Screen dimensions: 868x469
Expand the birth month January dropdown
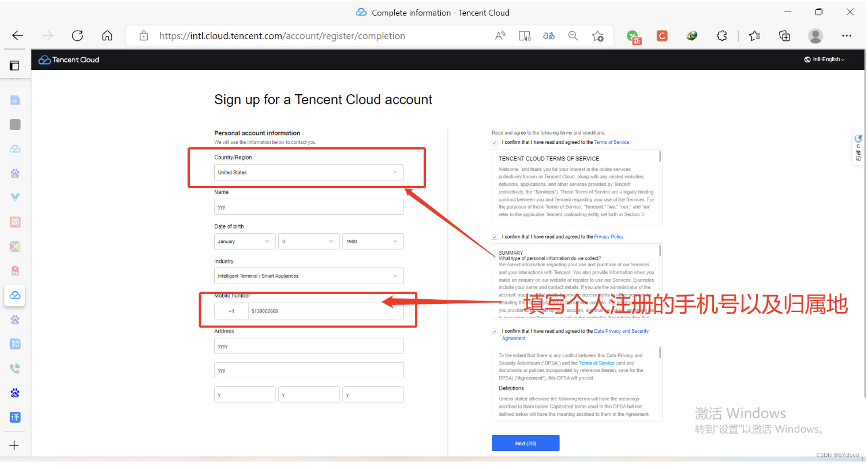[x=245, y=241]
